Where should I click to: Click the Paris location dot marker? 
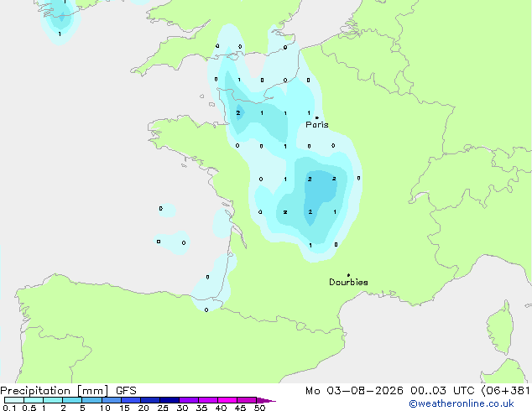[x=317, y=117]
